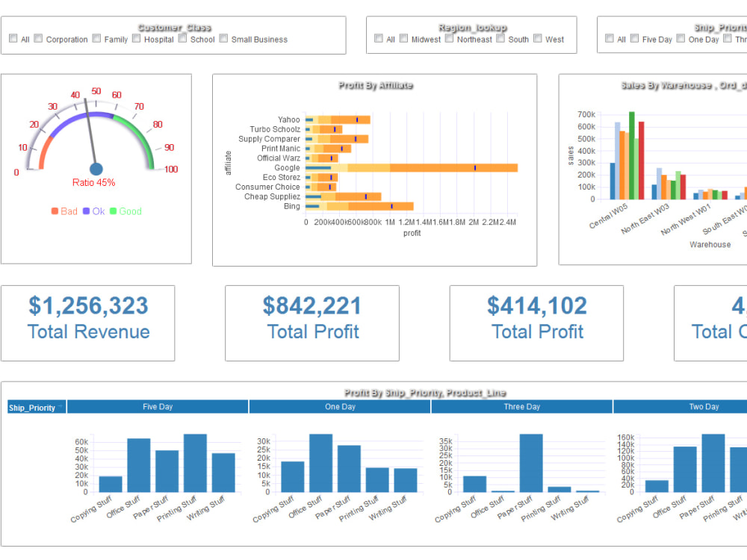Viewport: 747px width, 560px height.
Task: Select the Three Day column header
Action: (522, 407)
